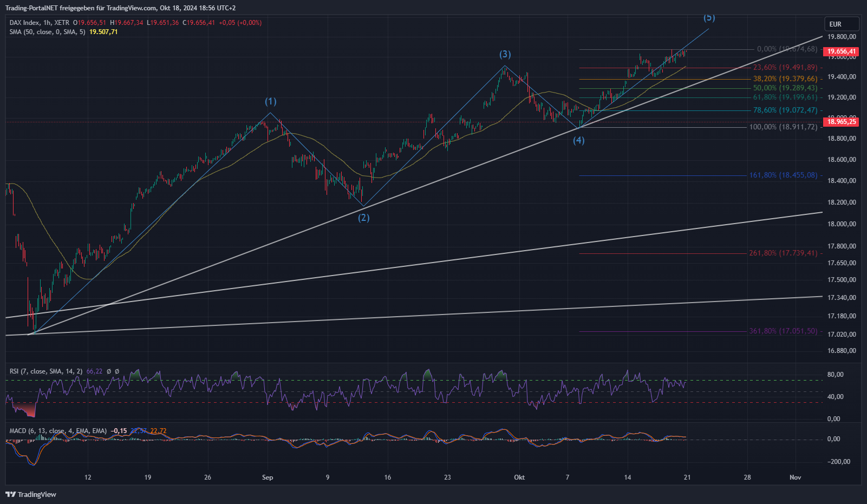Click the Sep label on the time axis
The height and width of the screenshot is (504, 867).
[268, 477]
